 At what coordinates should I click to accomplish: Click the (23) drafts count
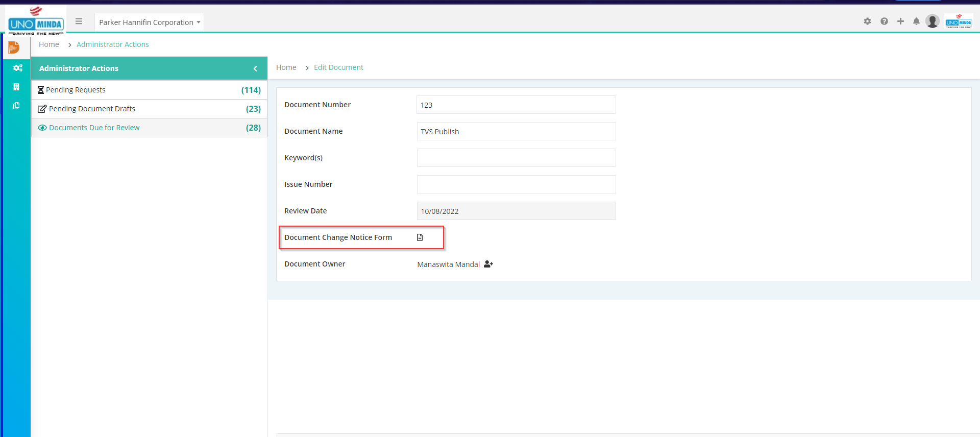[253, 109]
